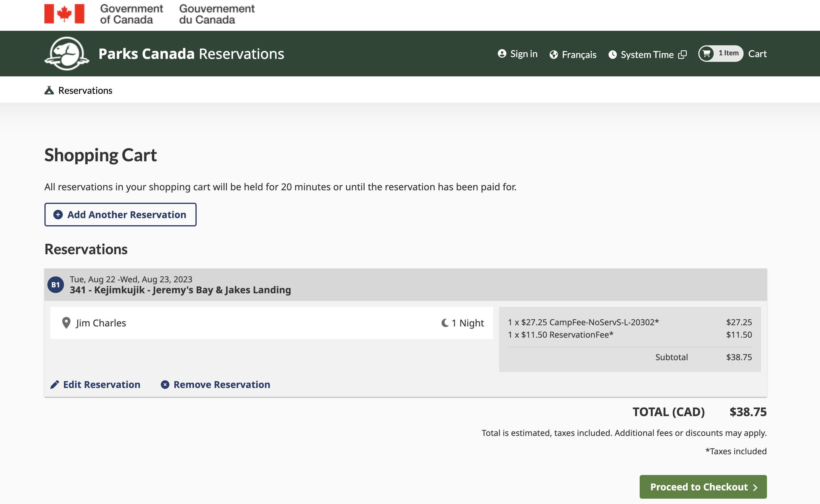Click CampFee-NoServS-L-20302 line item
This screenshot has height=504, width=820.
pos(583,322)
